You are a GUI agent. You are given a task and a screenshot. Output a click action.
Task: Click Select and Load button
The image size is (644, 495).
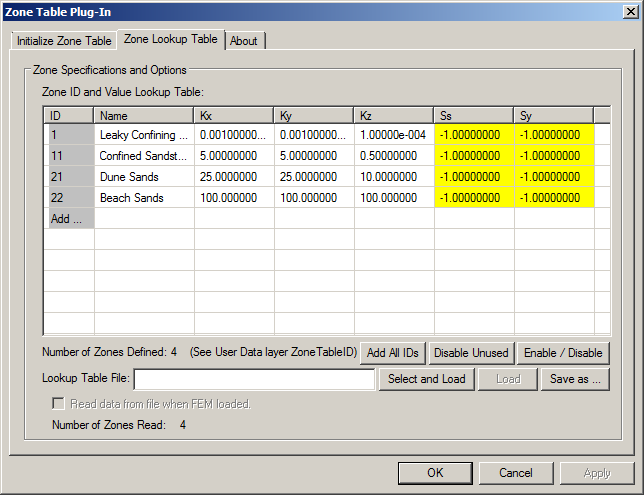click(x=427, y=379)
